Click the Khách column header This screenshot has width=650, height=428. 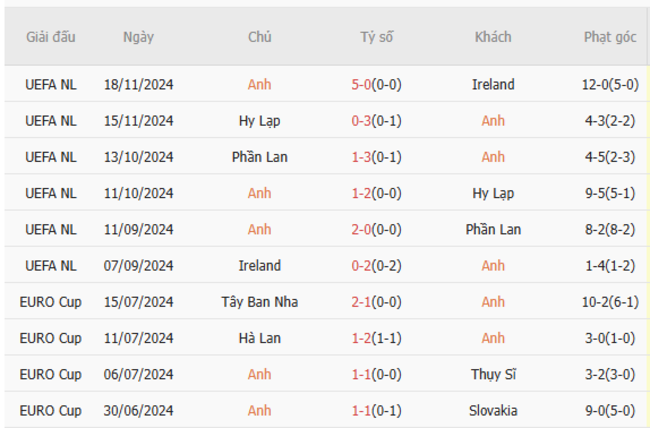493,37
